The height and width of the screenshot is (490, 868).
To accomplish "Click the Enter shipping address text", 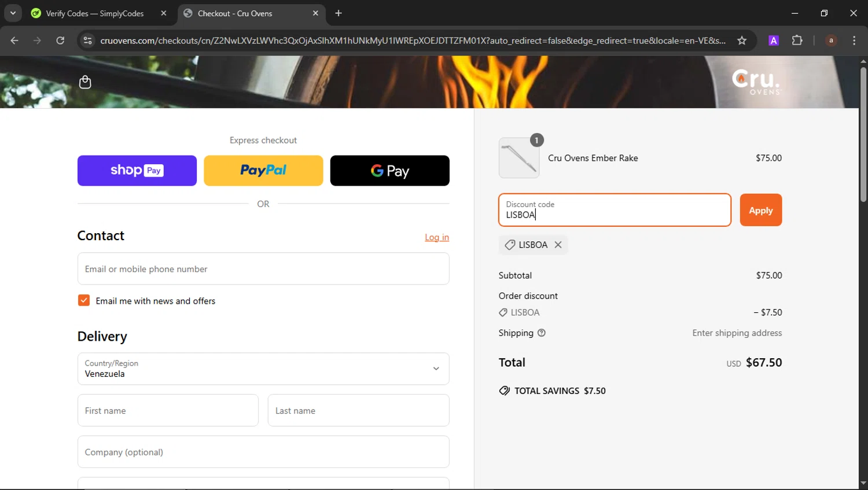I will (737, 333).
